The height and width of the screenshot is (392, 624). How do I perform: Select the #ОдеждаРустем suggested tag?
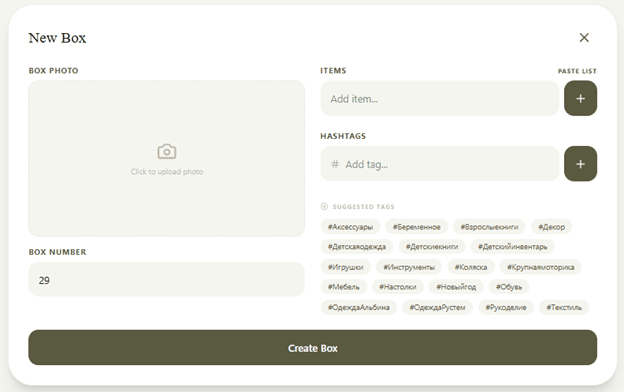437,307
